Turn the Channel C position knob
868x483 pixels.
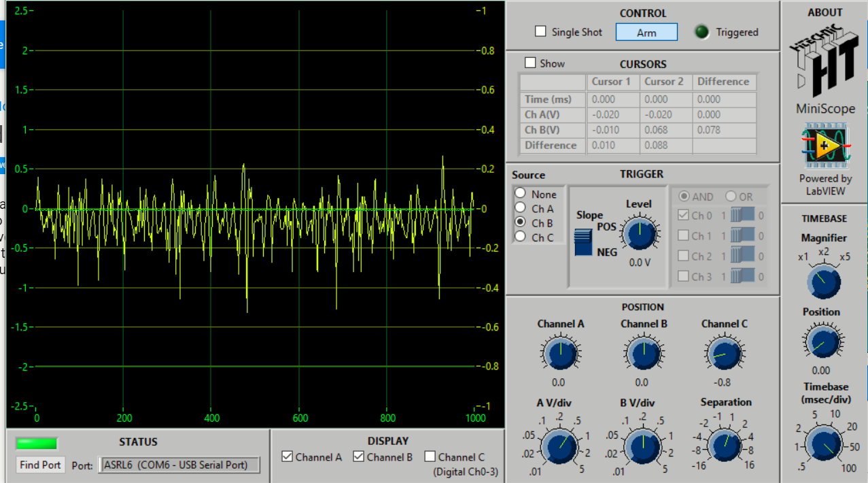click(x=723, y=354)
